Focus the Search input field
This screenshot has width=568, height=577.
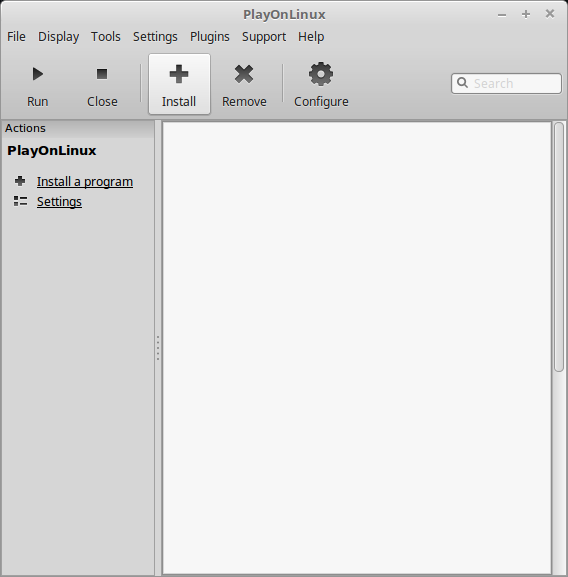[x=507, y=84]
